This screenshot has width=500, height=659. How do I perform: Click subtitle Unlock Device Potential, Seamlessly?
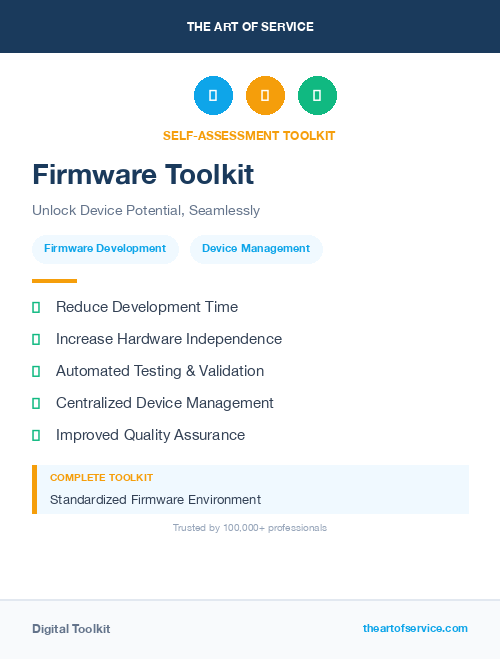tap(146, 210)
